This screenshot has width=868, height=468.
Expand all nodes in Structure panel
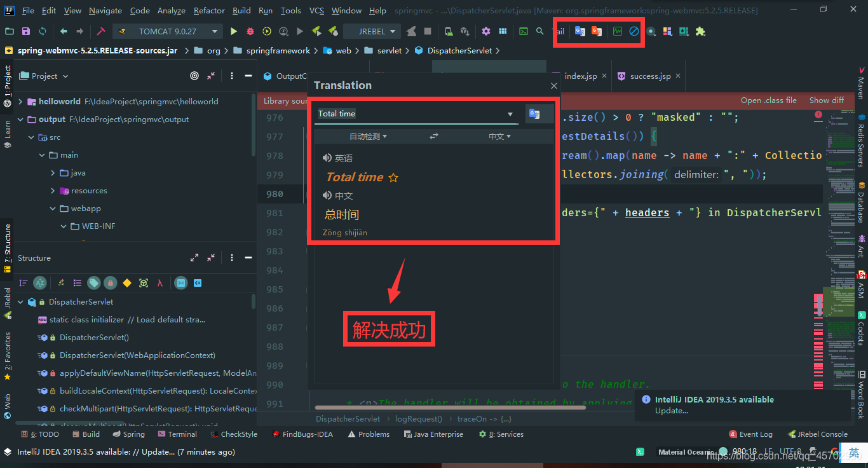pos(194,258)
